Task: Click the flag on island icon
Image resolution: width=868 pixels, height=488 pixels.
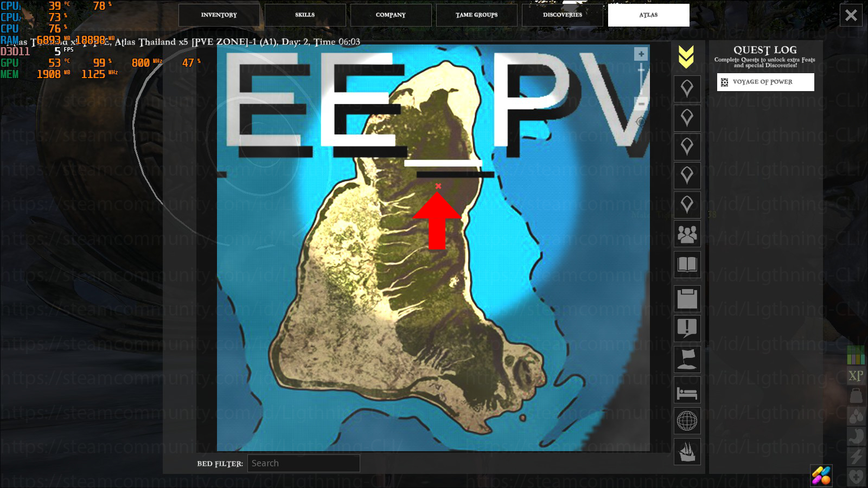Action: tap(687, 359)
